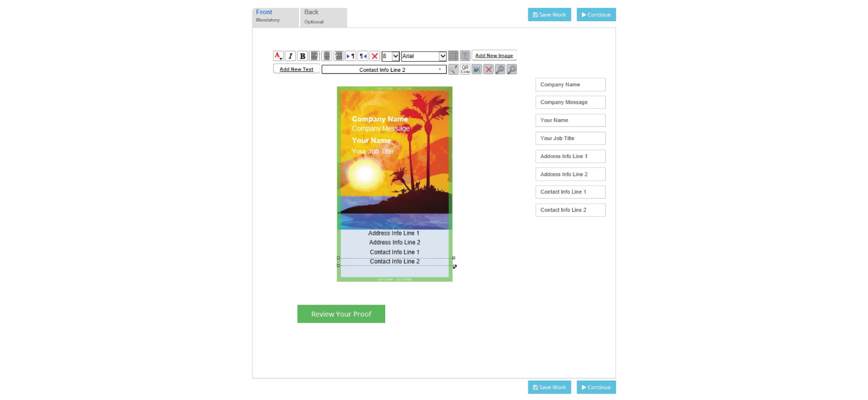Toggle the grid overlay icon

pyautogui.click(x=453, y=56)
